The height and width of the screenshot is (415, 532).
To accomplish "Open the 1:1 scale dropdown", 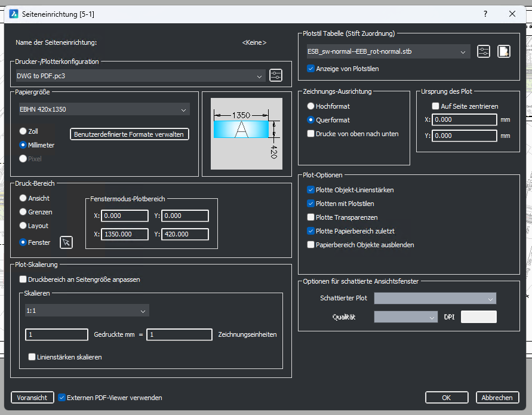I will pos(87,311).
